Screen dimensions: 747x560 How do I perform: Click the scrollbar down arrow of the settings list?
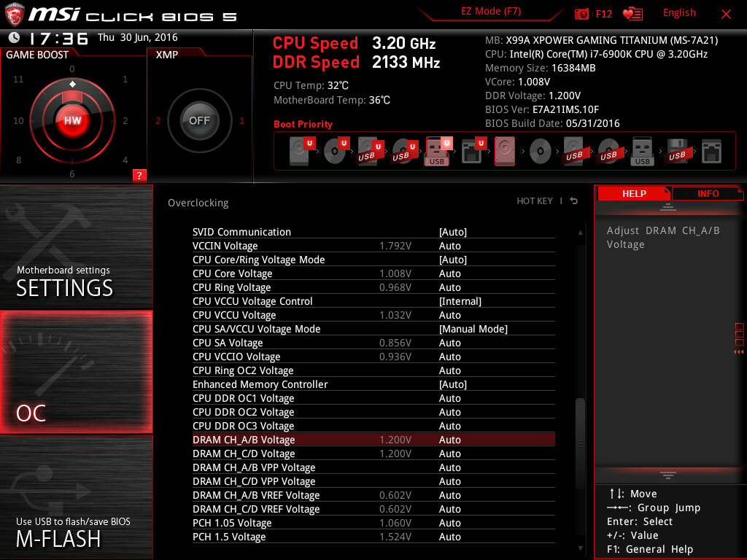tap(580, 548)
